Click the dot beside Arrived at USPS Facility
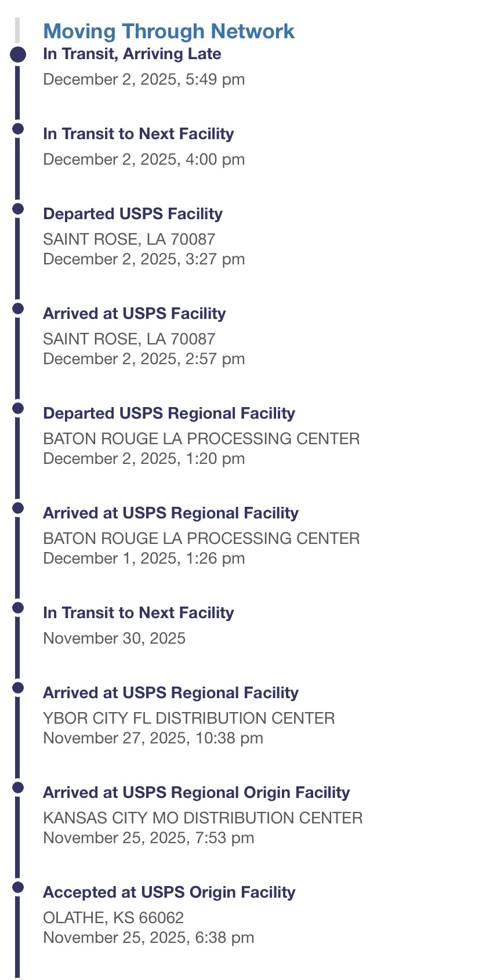This screenshot has height=980, width=486. click(x=18, y=308)
